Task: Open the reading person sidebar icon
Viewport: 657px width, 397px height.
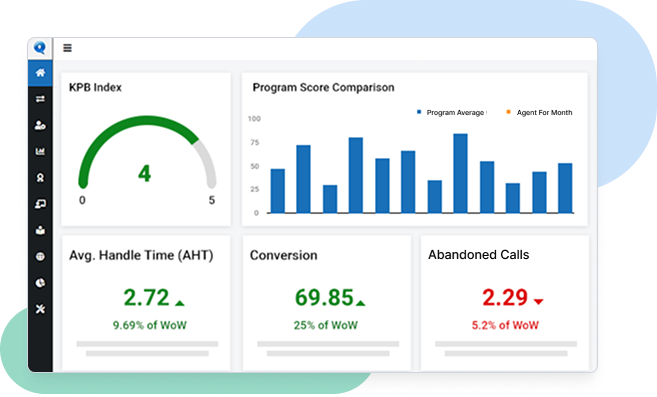Action: coord(40,230)
